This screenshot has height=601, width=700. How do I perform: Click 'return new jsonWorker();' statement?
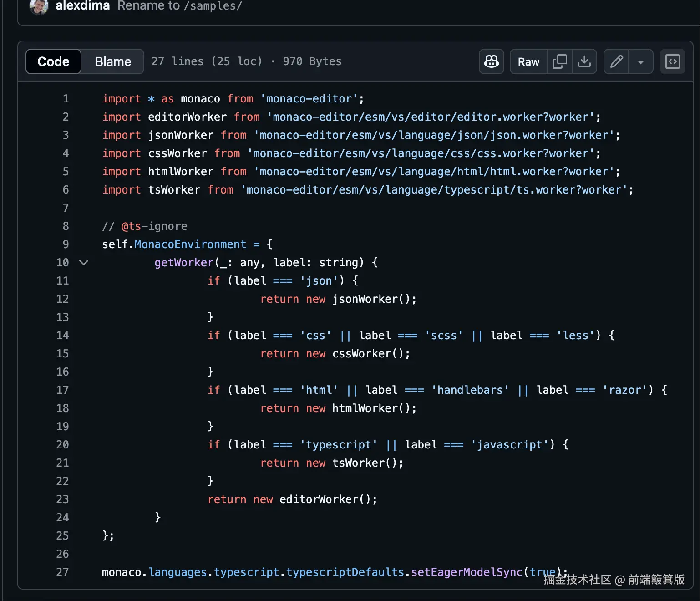coord(338,299)
